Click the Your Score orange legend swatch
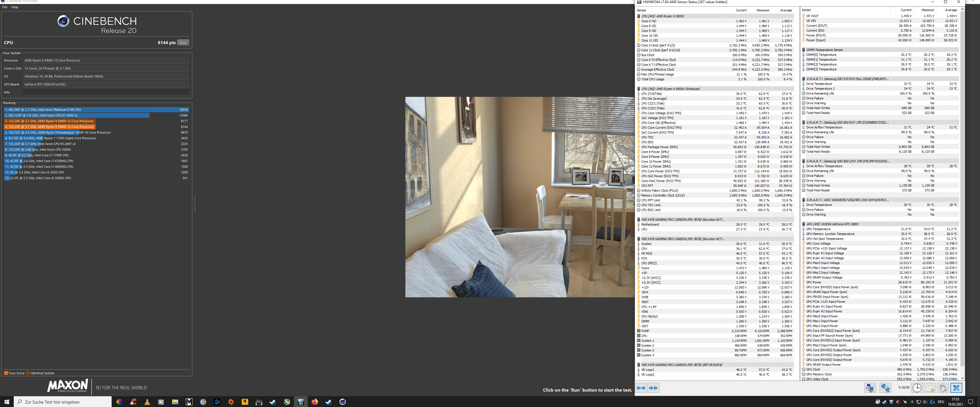This screenshot has height=407, width=980. (x=6, y=373)
